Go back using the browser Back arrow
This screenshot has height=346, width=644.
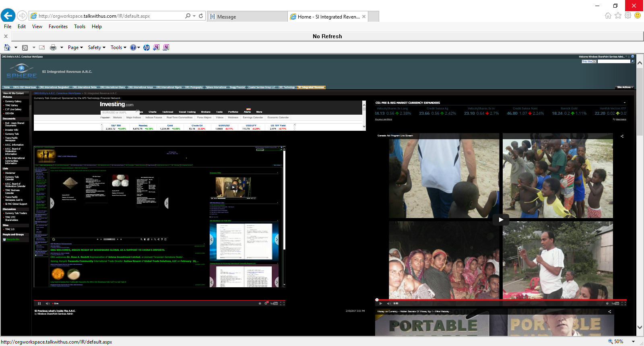pyautogui.click(x=8, y=16)
